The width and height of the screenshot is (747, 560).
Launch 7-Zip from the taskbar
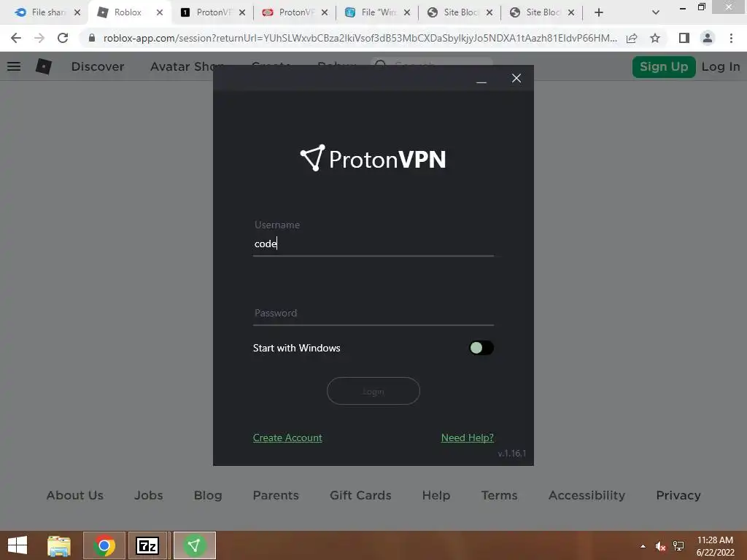point(147,545)
